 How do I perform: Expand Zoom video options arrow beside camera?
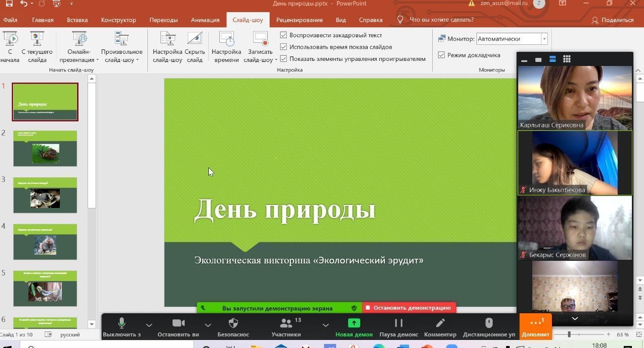coord(208,325)
